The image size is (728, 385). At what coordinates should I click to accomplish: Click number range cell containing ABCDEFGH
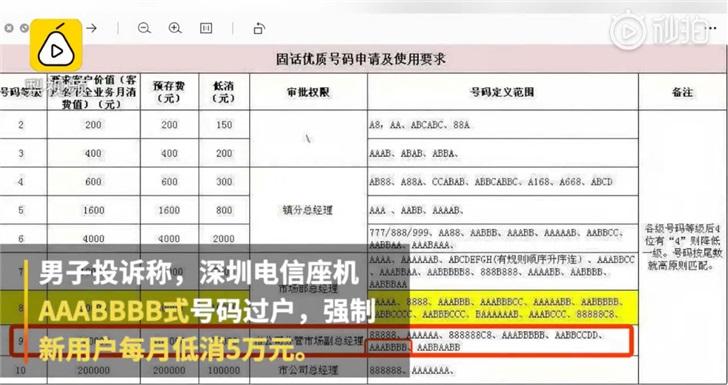coord(503,271)
